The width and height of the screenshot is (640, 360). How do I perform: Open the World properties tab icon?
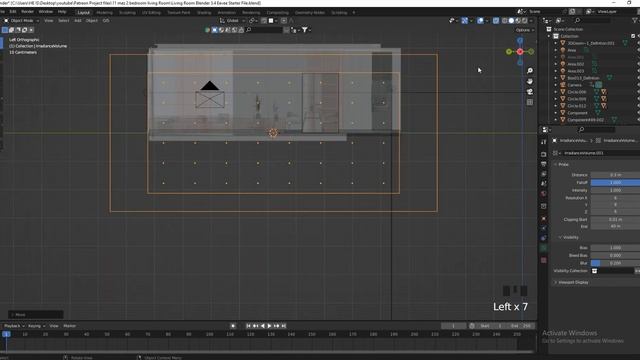pos(544,193)
